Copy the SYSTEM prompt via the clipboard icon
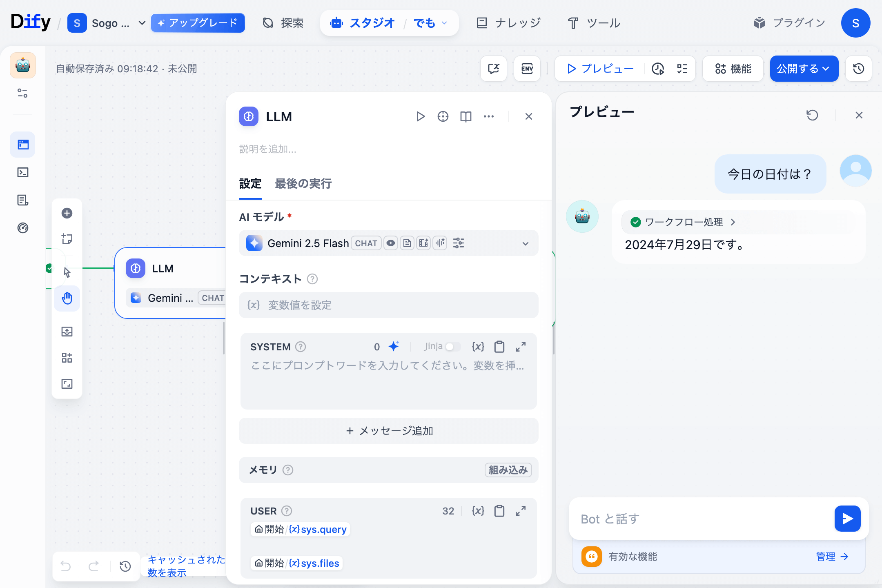The image size is (882, 588). [499, 347]
